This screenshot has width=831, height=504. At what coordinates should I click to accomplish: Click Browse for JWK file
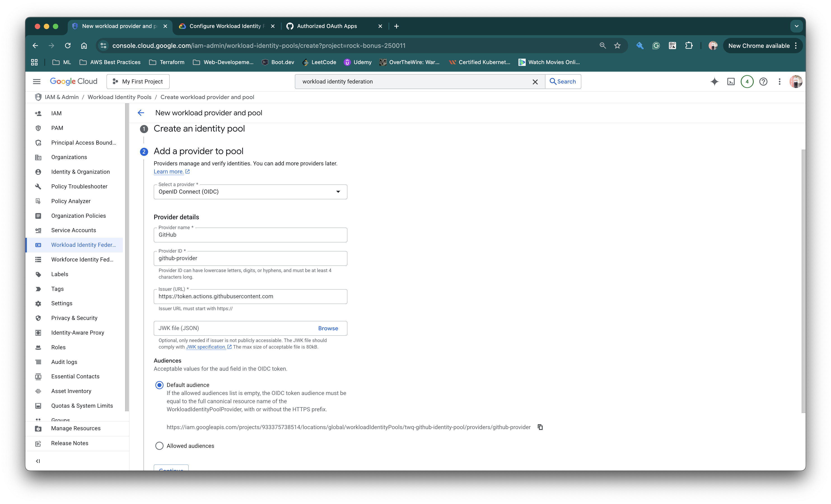click(328, 328)
